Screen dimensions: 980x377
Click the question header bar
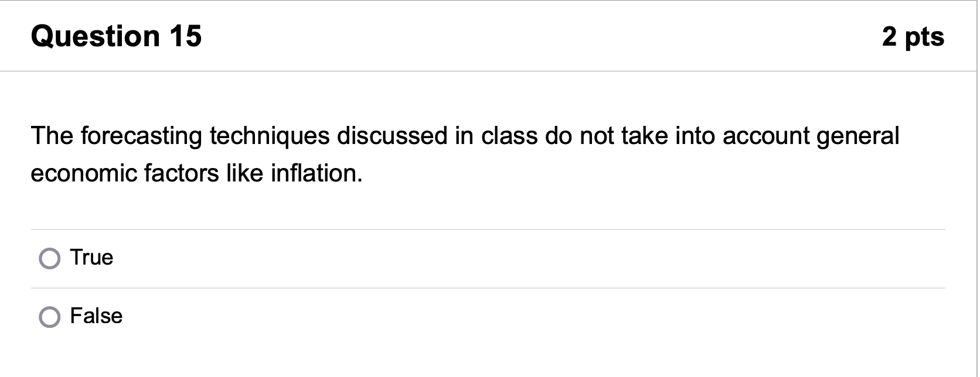[469, 35]
